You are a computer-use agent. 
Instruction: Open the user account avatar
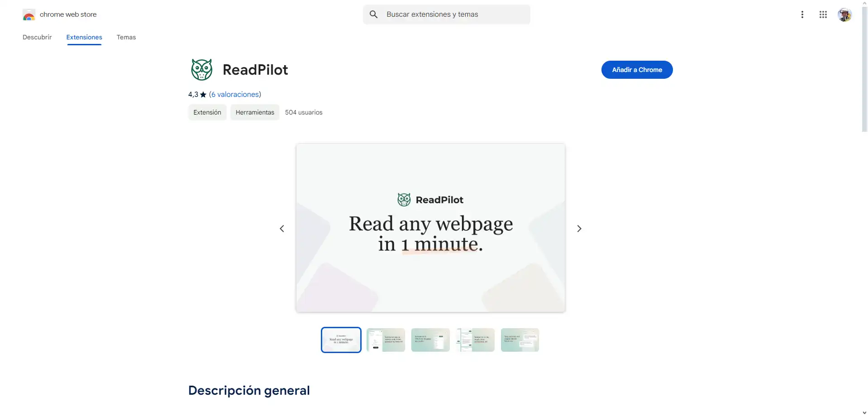point(844,14)
